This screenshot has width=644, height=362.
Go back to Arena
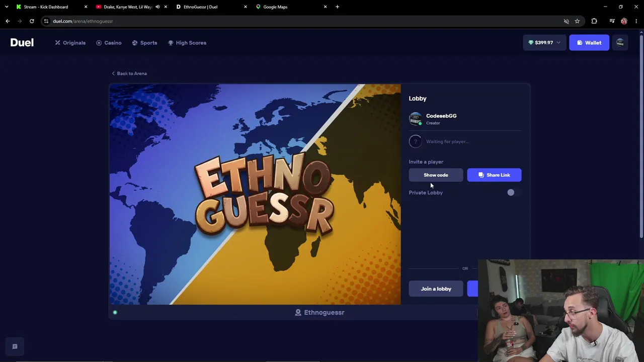point(129,73)
